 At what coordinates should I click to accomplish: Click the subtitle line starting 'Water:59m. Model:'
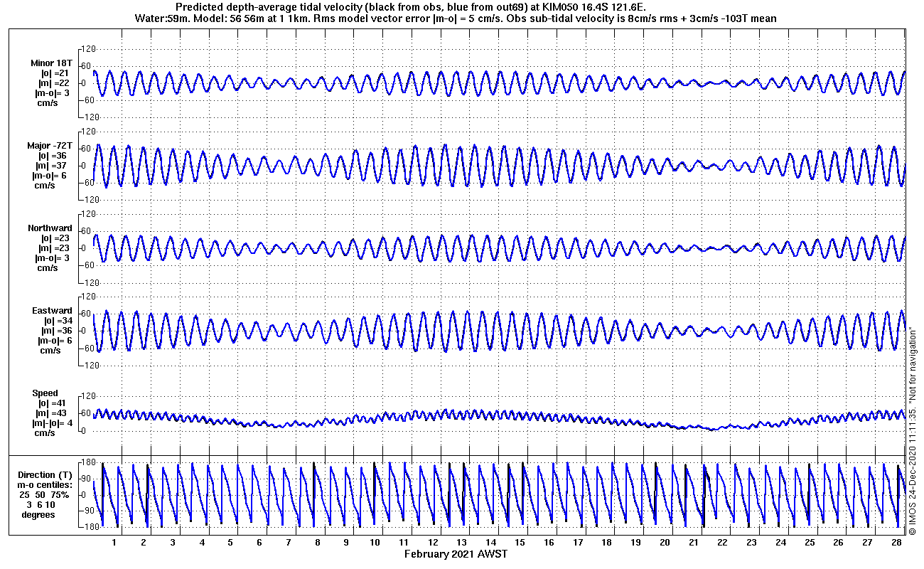click(456, 18)
